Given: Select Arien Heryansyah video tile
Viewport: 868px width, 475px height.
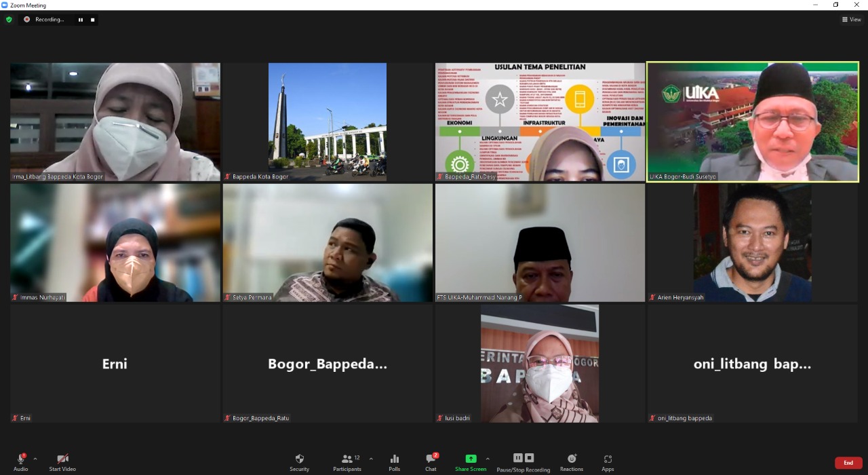Looking at the screenshot, I should [x=753, y=243].
